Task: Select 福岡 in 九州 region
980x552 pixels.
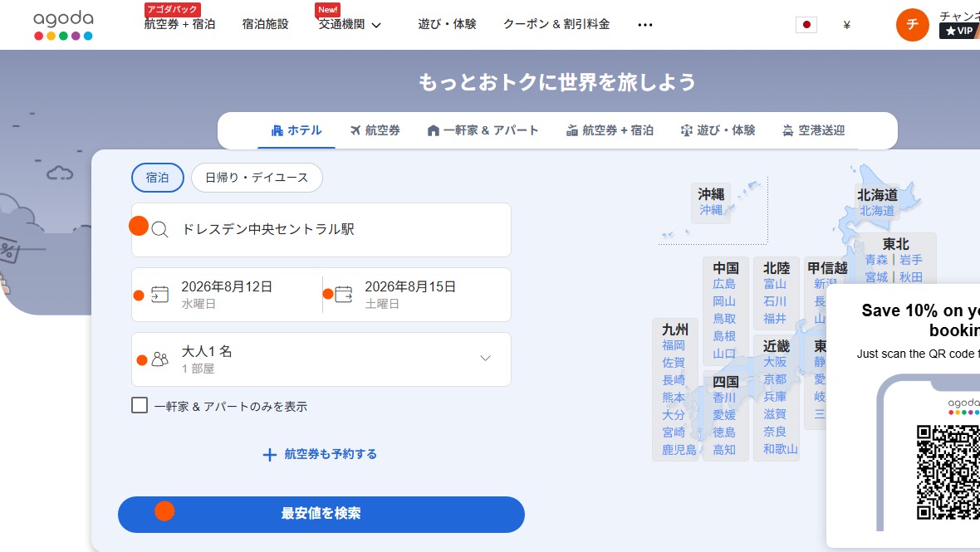Action: pyautogui.click(x=674, y=345)
